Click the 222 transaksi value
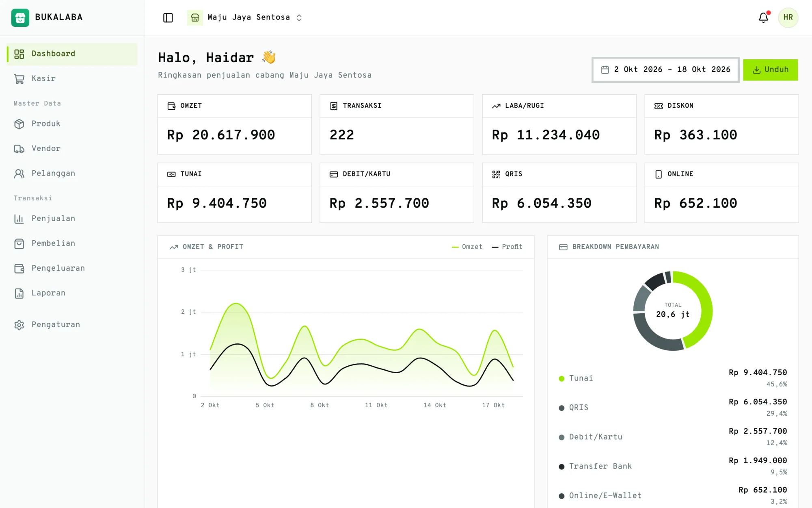 (x=342, y=135)
